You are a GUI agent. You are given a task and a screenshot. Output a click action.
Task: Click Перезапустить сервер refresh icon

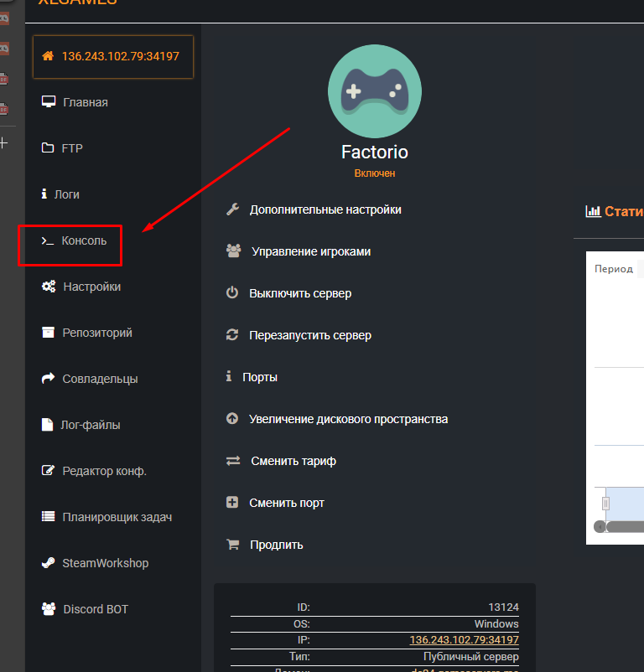[x=232, y=335]
